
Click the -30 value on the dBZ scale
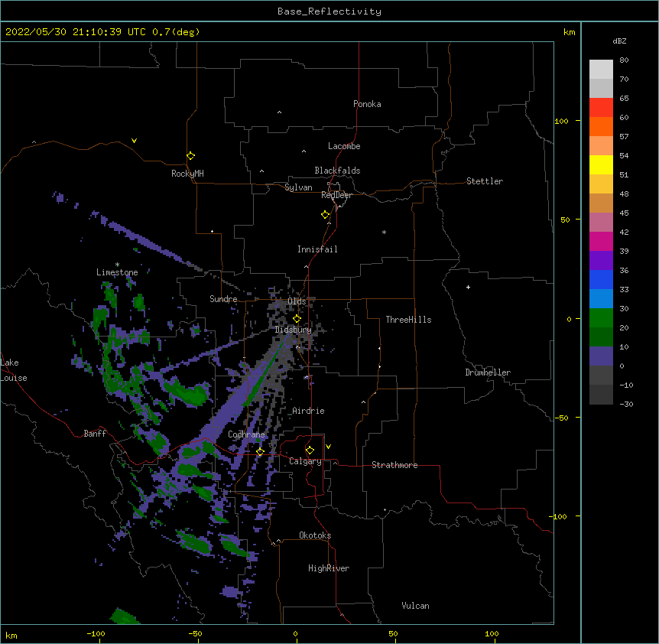pos(626,405)
